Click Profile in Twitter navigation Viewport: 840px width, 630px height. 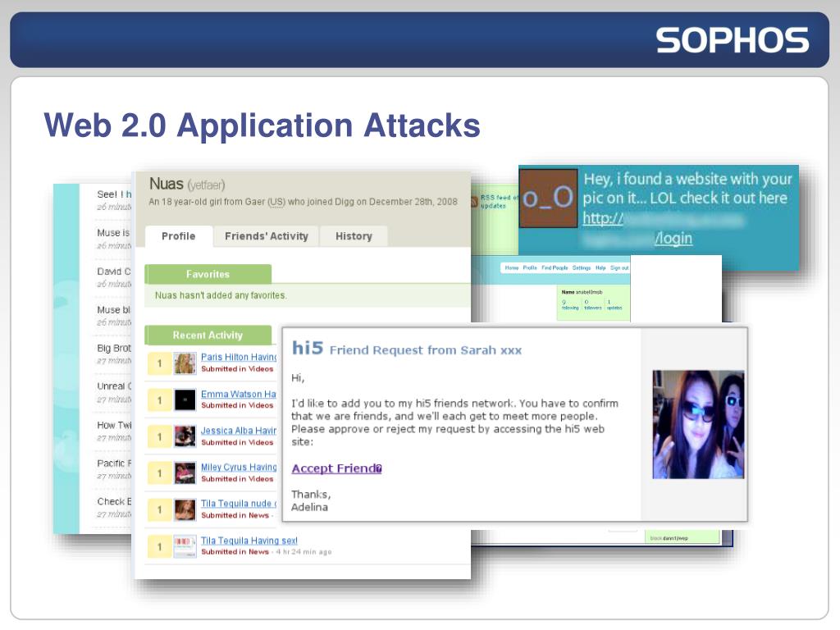pyautogui.click(x=530, y=268)
